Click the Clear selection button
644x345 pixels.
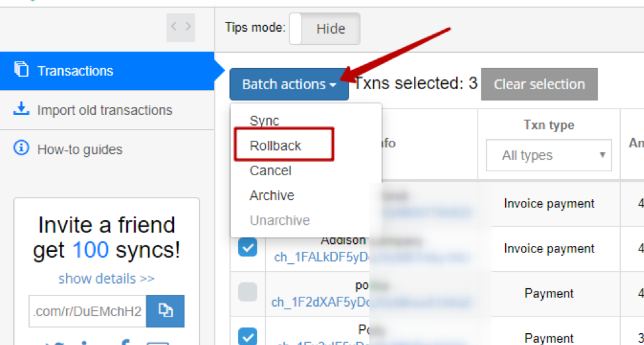(x=540, y=84)
